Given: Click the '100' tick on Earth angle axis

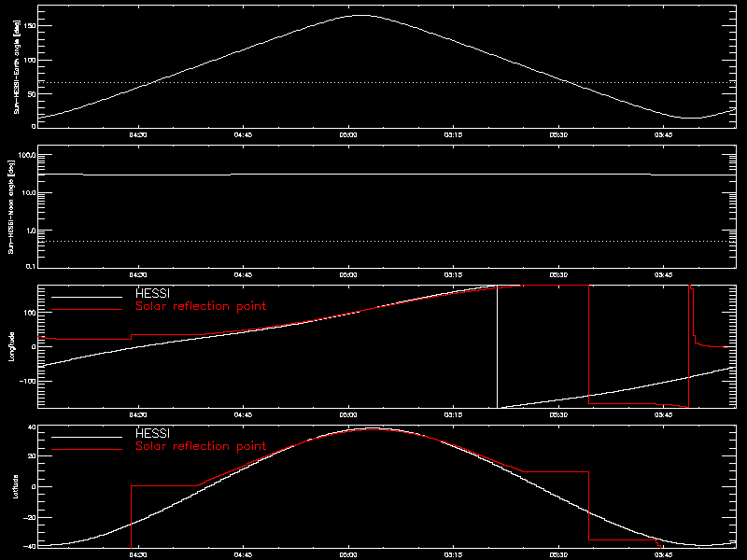Looking at the screenshot, I should tap(30, 60).
